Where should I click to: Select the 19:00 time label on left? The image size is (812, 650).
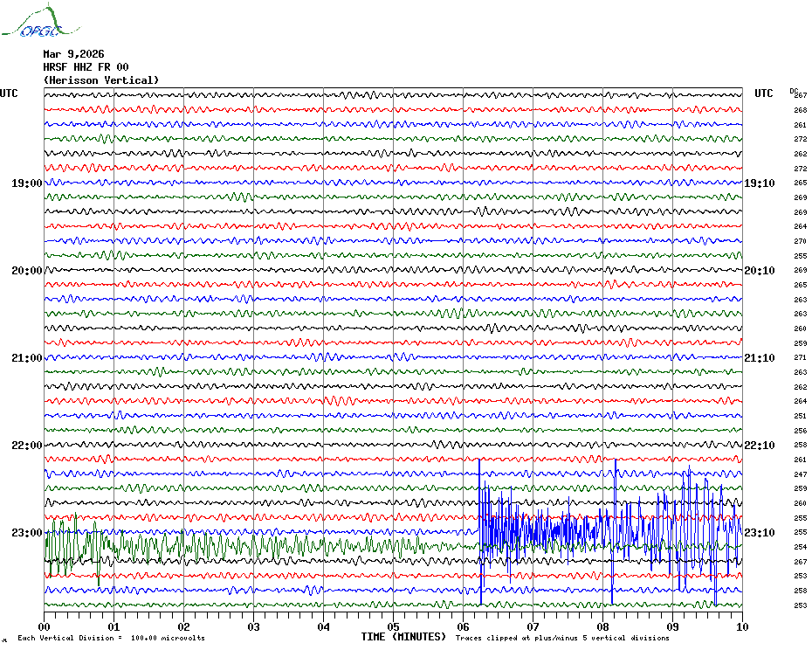(x=26, y=183)
